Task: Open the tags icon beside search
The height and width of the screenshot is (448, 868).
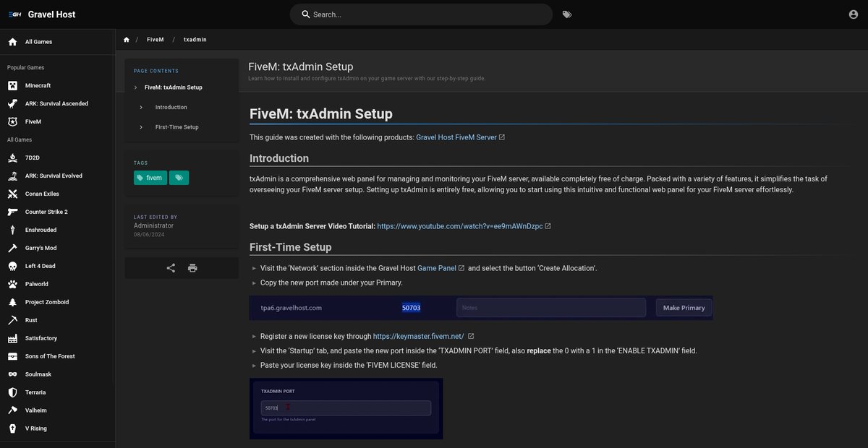Action: (567, 14)
